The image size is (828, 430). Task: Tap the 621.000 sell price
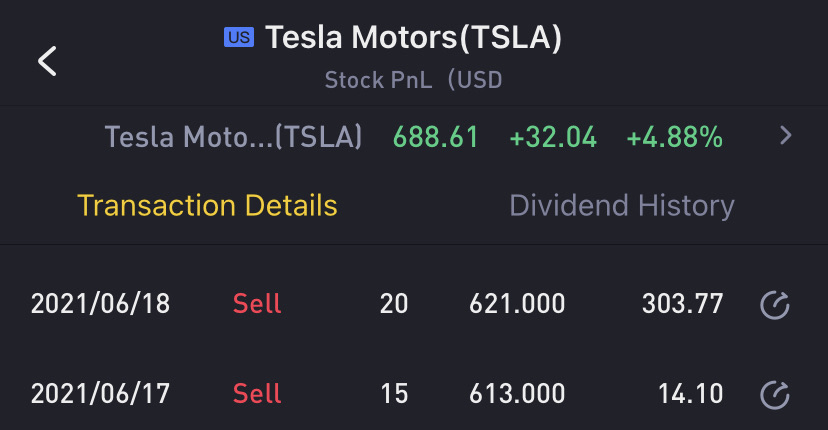click(x=517, y=304)
